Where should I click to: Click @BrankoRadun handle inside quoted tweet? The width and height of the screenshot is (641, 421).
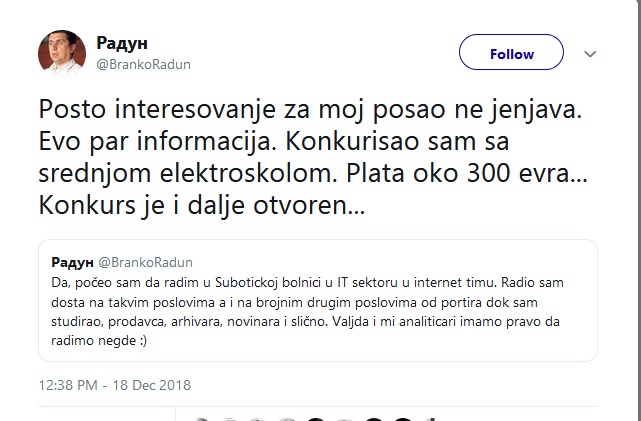(x=145, y=261)
